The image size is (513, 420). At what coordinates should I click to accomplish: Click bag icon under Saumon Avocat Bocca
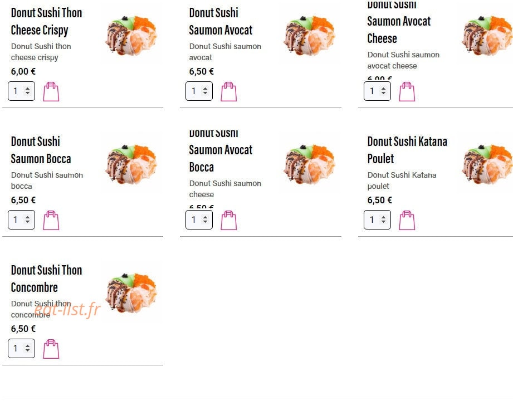tap(229, 220)
